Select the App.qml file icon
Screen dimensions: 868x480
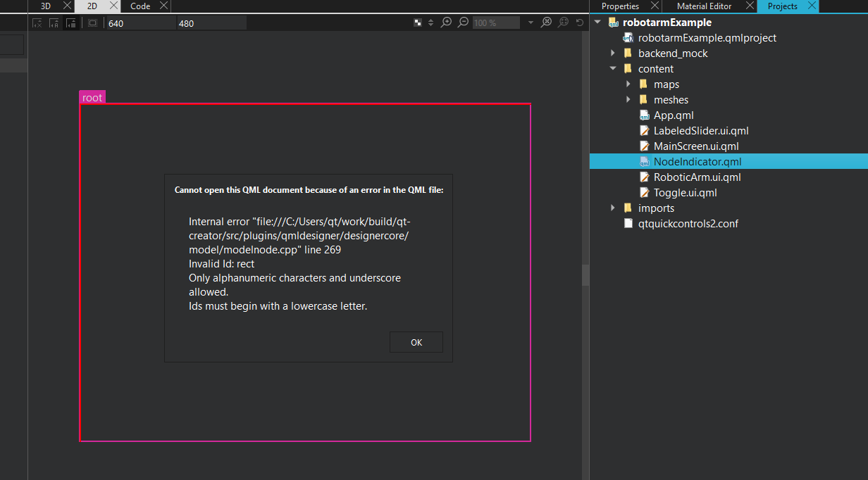pos(644,115)
